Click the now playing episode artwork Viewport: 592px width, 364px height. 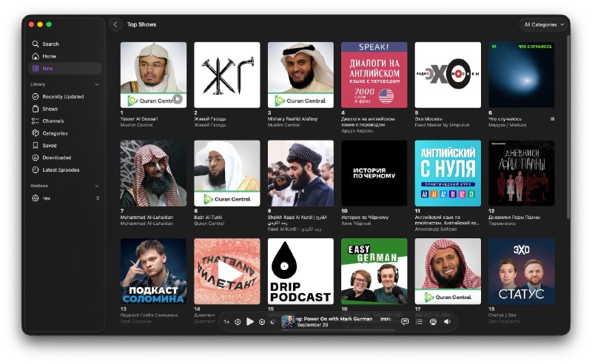[x=287, y=322]
